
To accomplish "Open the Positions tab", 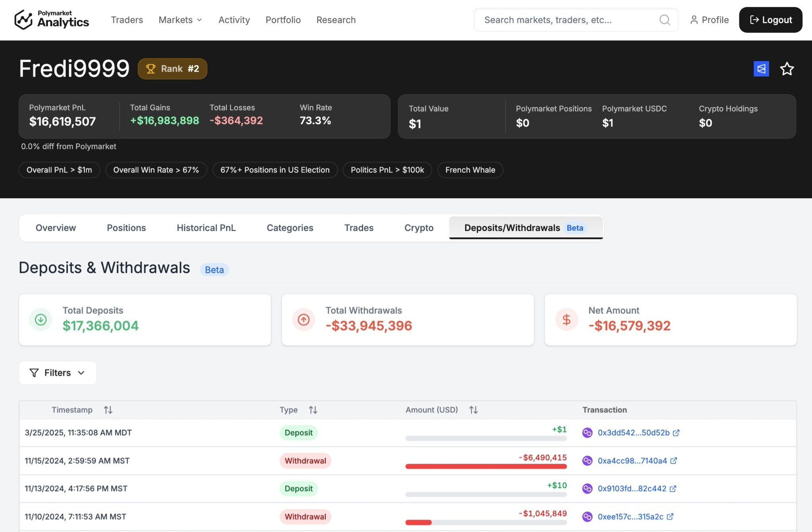I will point(126,228).
